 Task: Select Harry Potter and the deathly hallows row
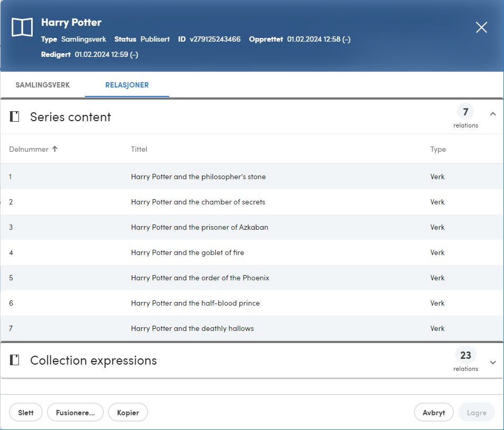[x=252, y=328]
